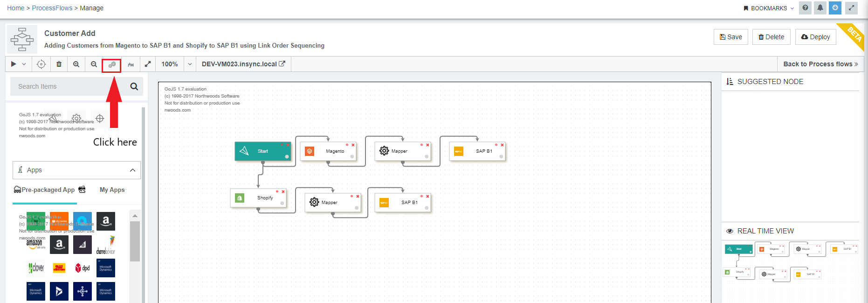The height and width of the screenshot is (303, 868).
Task: Switch to the My Apps tab
Action: click(x=112, y=190)
